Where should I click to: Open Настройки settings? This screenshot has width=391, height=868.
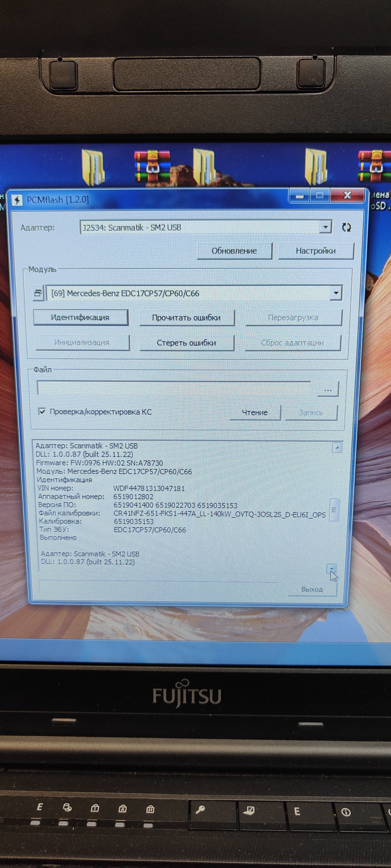[316, 251]
